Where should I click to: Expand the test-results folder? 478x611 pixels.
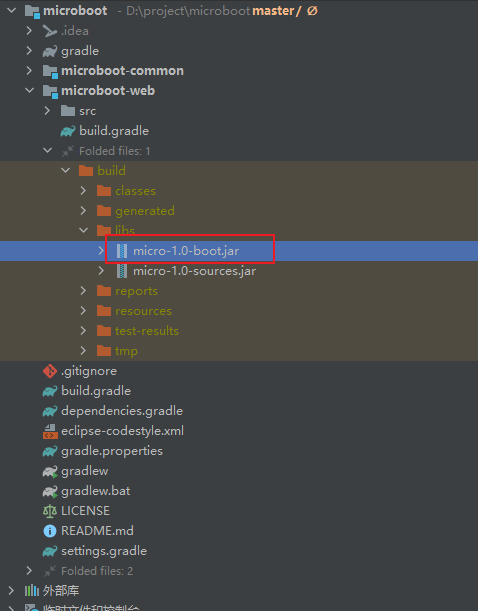coord(83,330)
